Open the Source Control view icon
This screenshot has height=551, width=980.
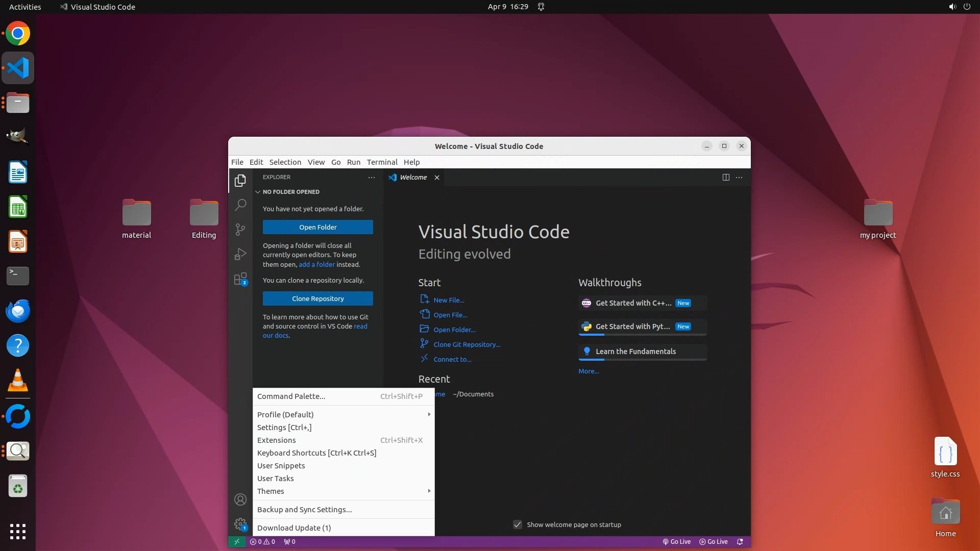pos(240,230)
